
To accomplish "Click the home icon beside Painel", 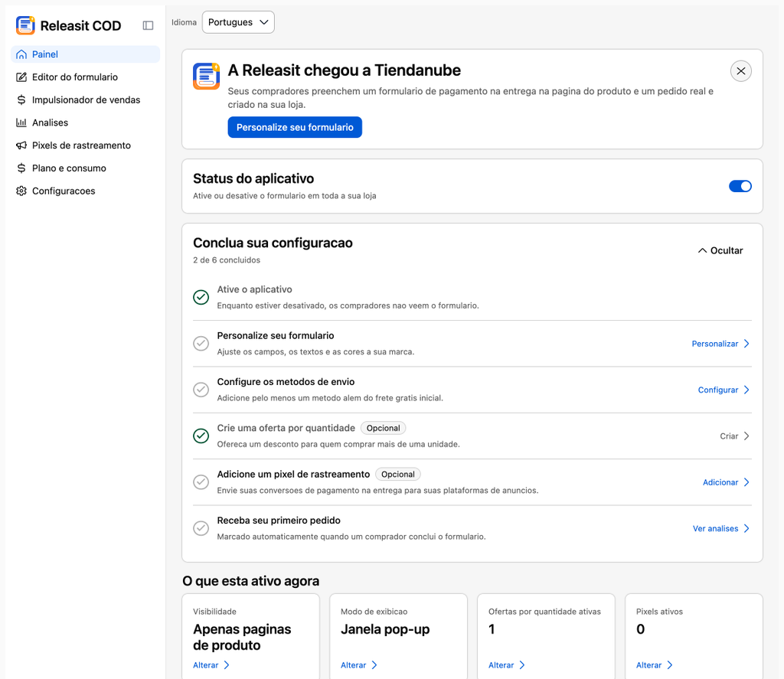I will pos(21,54).
